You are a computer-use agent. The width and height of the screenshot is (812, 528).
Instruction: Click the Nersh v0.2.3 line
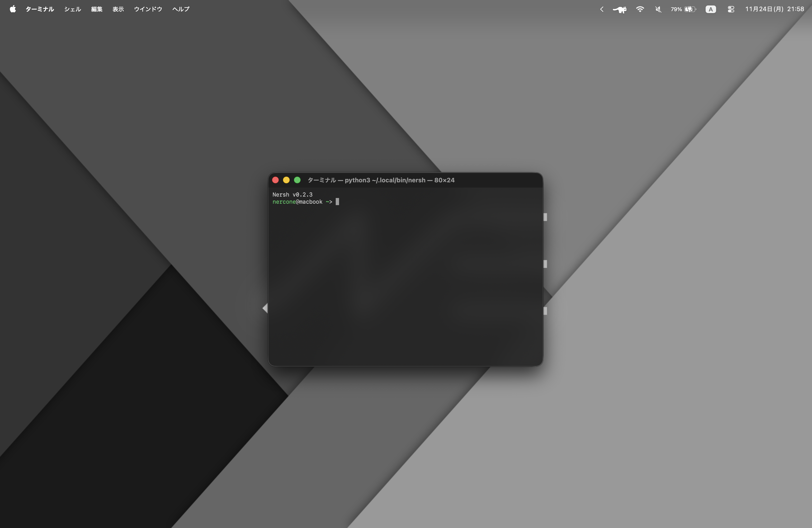[292, 194]
